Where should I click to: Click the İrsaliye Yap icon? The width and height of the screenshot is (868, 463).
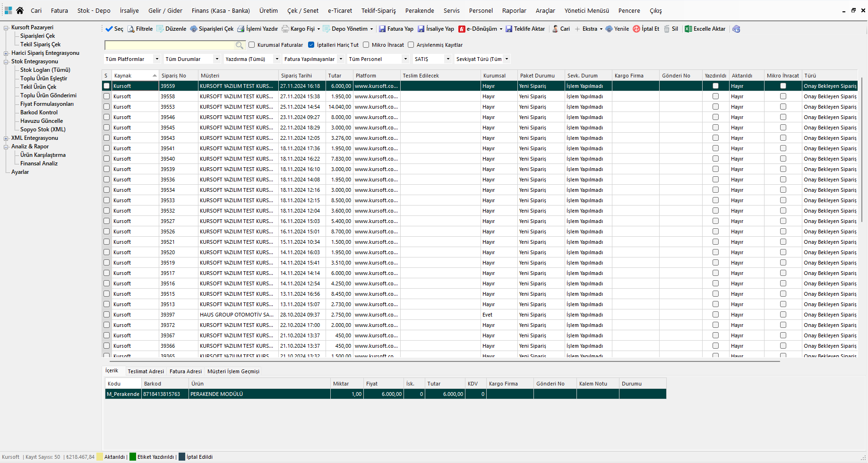pyautogui.click(x=421, y=29)
